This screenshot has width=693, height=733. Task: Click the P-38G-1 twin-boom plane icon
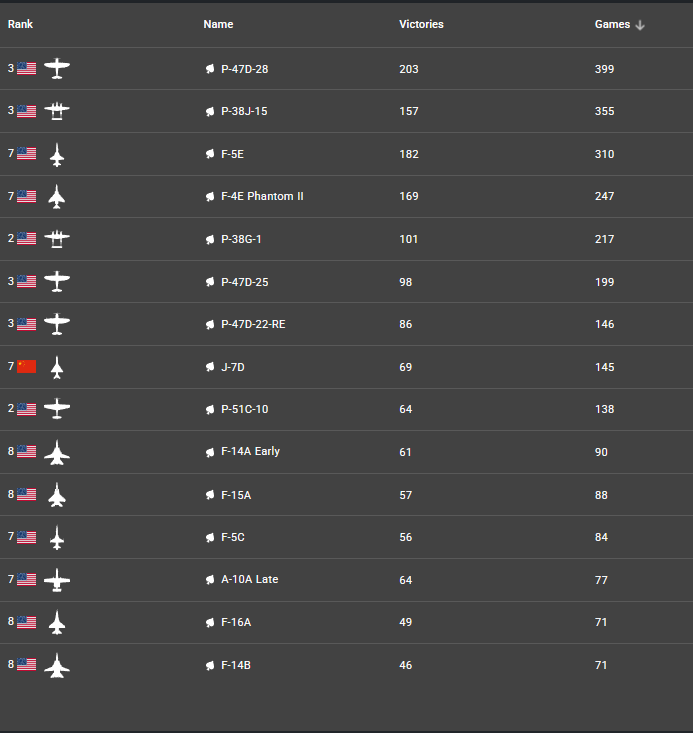click(57, 239)
